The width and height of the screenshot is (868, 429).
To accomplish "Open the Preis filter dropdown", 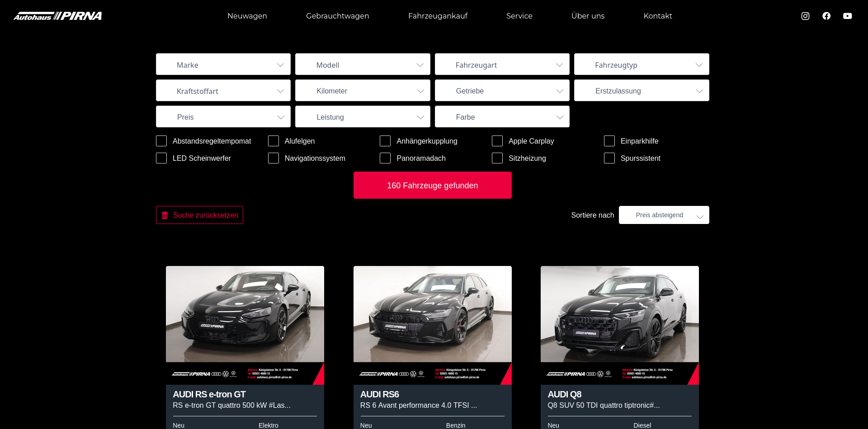I will click(223, 117).
